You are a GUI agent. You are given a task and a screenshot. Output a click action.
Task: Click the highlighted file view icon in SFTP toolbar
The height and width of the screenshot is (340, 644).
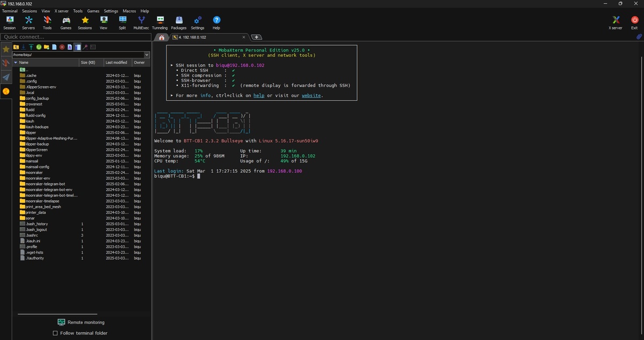pos(77,47)
